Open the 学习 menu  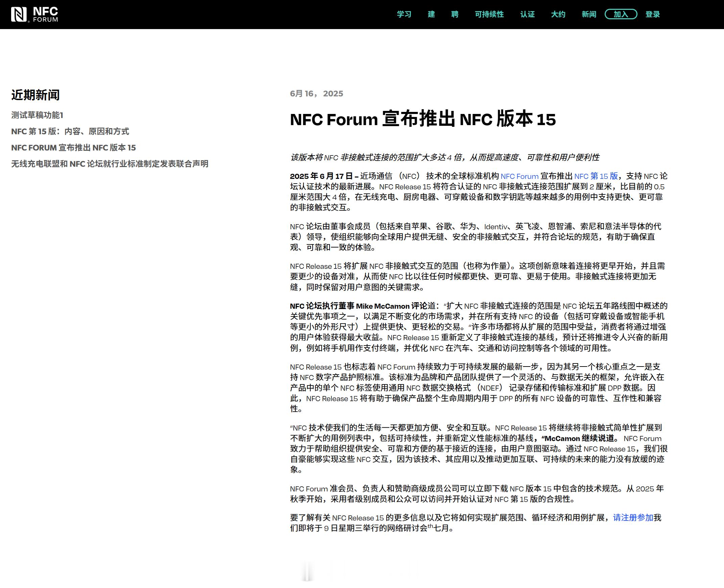(404, 14)
